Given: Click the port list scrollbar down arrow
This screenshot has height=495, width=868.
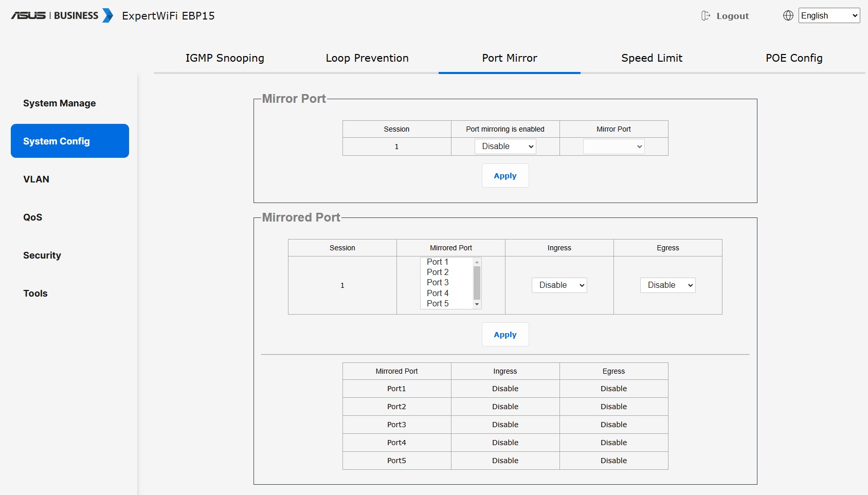Looking at the screenshot, I should (477, 304).
